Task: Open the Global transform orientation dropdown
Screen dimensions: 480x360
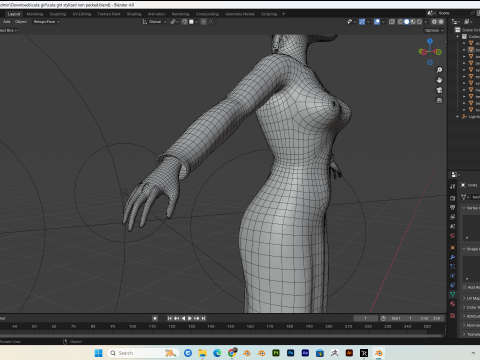Action: coord(154,22)
